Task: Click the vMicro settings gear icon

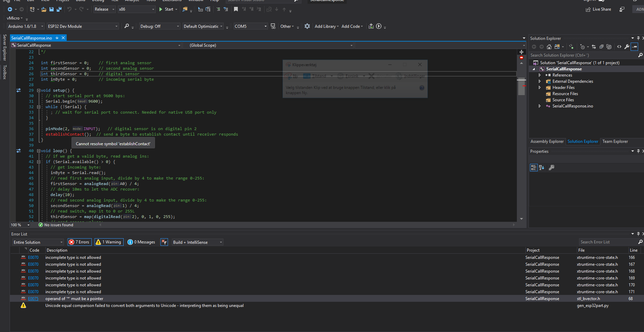Action: (x=307, y=26)
